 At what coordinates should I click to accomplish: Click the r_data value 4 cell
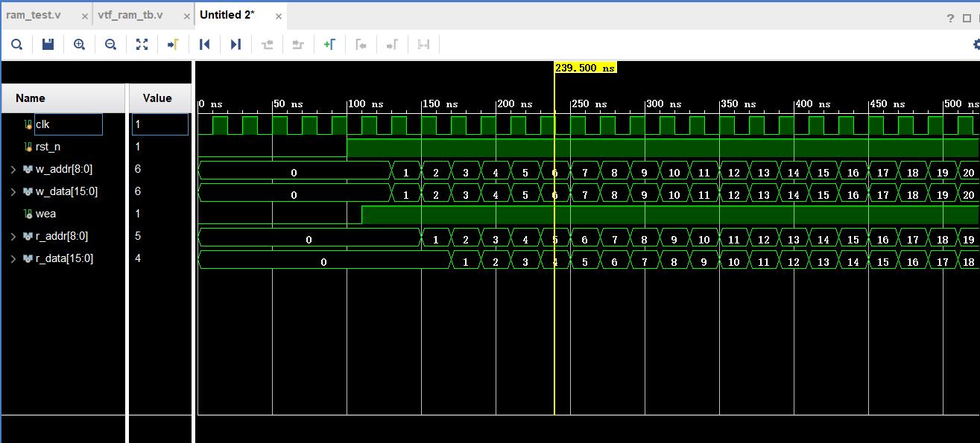(x=160, y=258)
